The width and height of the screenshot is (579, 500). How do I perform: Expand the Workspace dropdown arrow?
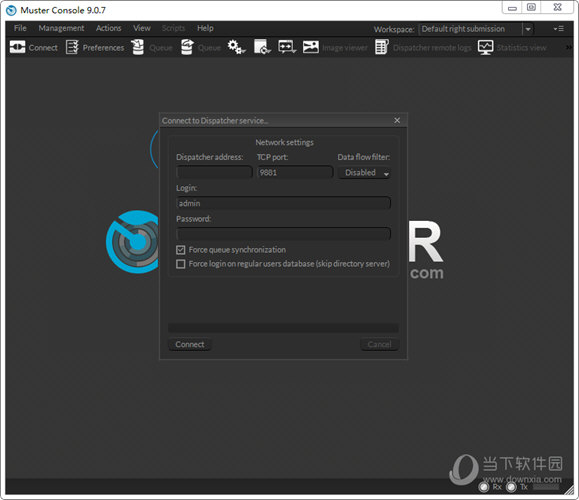(528, 29)
